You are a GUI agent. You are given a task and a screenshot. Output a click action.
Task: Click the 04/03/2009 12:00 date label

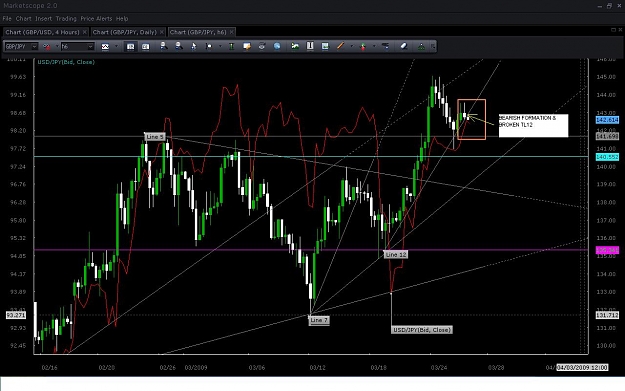(582, 367)
